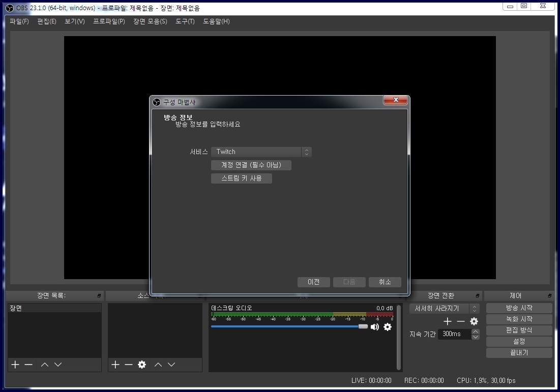Decrease the 지속 기간 duration value
This screenshot has width=560, height=392.
coord(476,337)
